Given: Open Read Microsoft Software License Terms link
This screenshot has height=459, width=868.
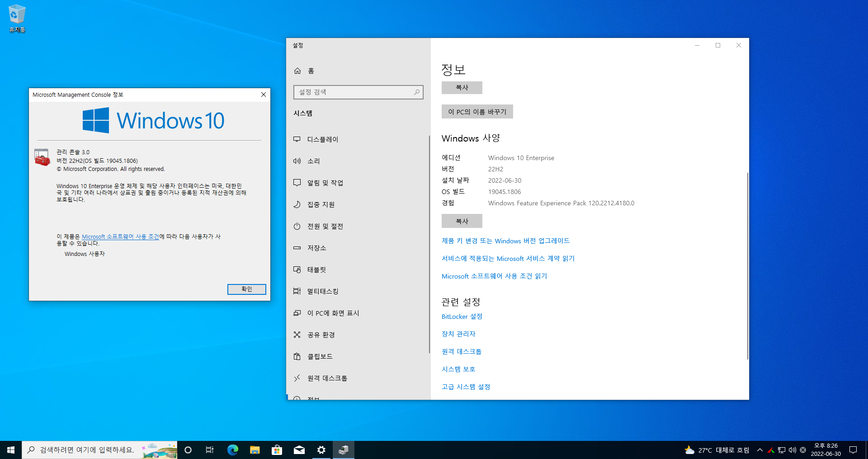Looking at the screenshot, I should (494, 276).
